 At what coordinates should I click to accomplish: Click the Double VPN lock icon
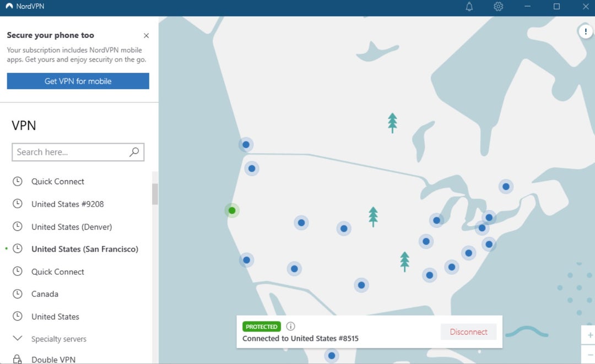(18, 359)
